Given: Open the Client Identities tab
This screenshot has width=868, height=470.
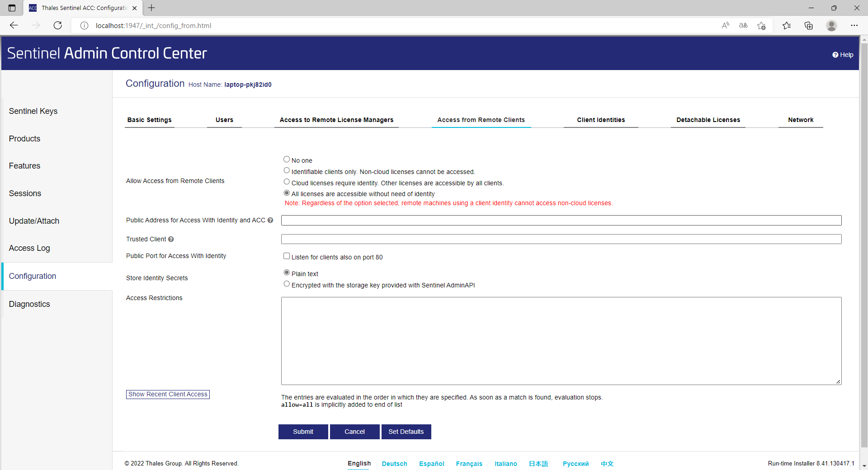Looking at the screenshot, I should (x=601, y=120).
